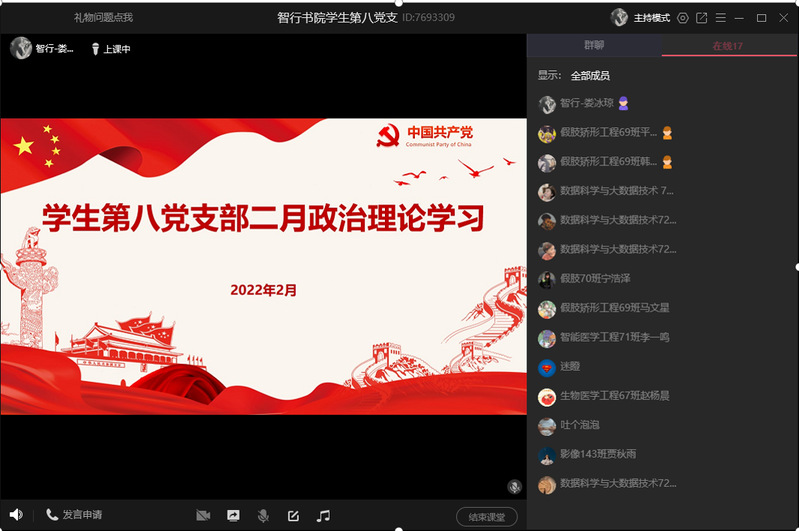This screenshot has width=799, height=531.
Task: Click the 结束课堂 button
Action: (487, 516)
